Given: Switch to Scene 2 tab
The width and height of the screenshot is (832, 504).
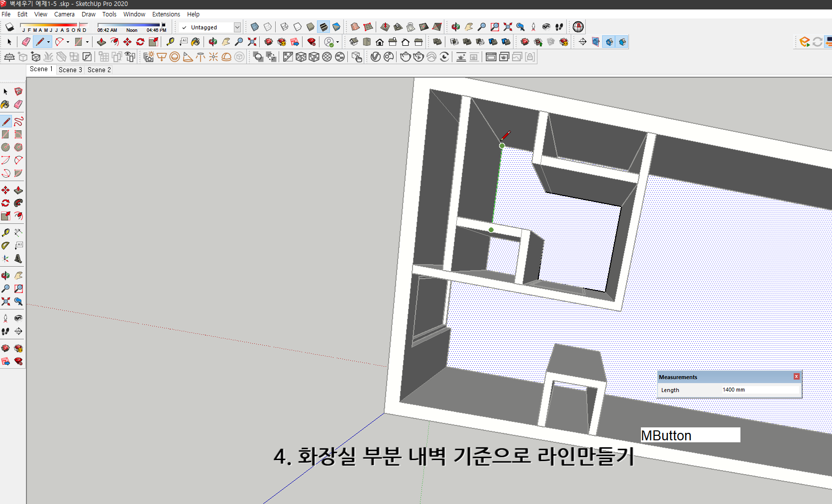Looking at the screenshot, I should tap(99, 70).
